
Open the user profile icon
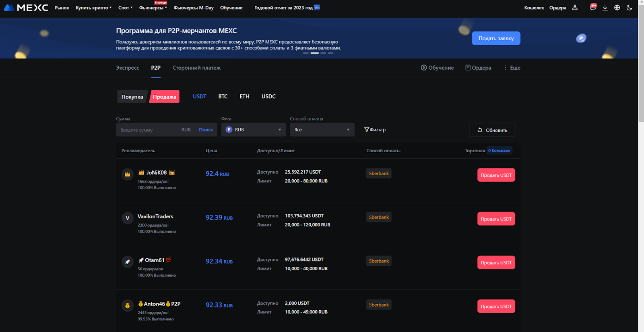(575, 8)
